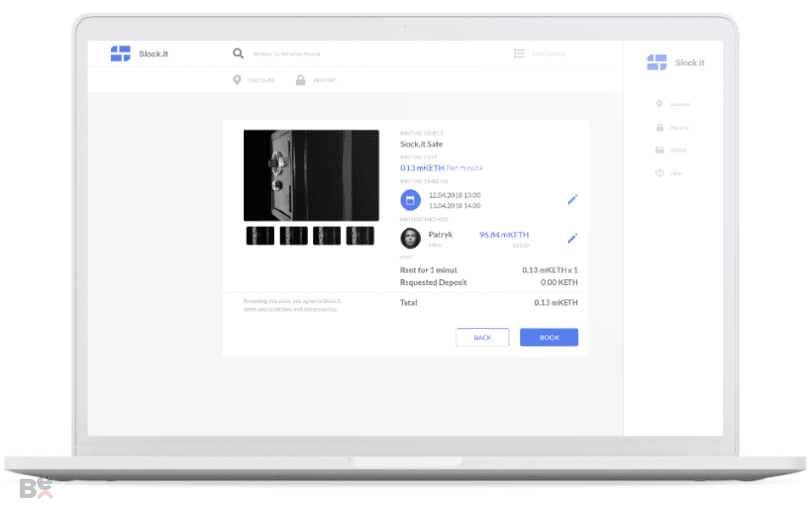
Task: Click the '13.04.2018 14.00' end date
Action: pos(454,206)
